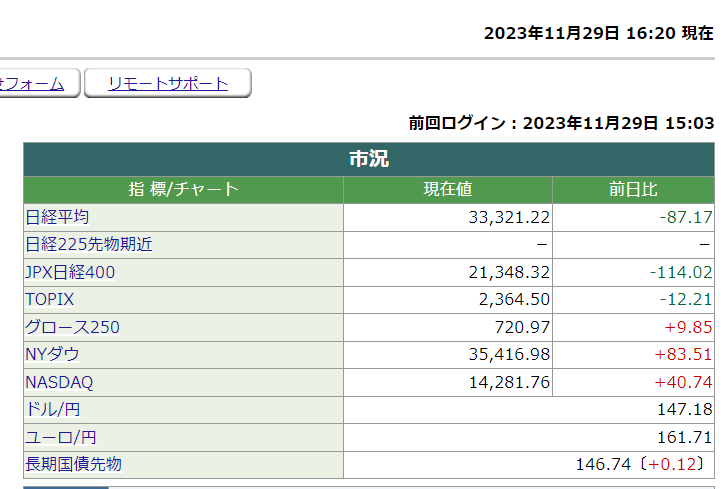725x489 pixels.
Task: Open the 日経平均 chart link
Action: click(x=57, y=217)
